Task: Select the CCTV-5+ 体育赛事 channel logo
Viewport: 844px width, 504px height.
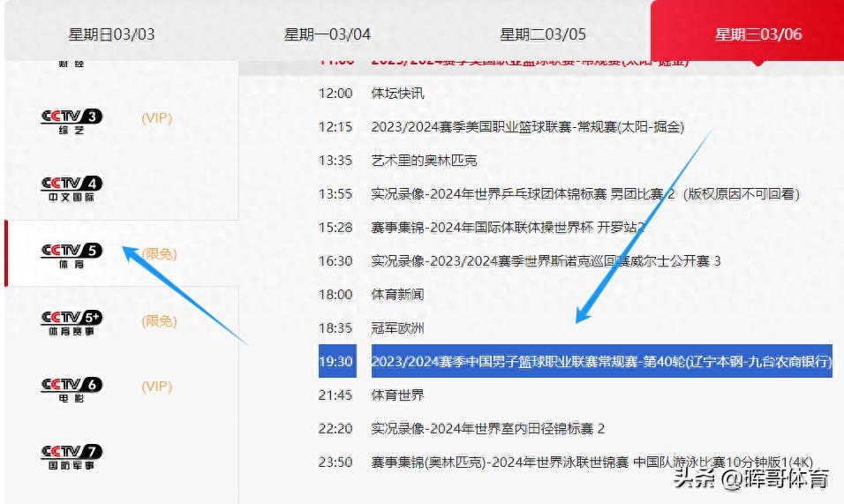Action: coord(72,322)
